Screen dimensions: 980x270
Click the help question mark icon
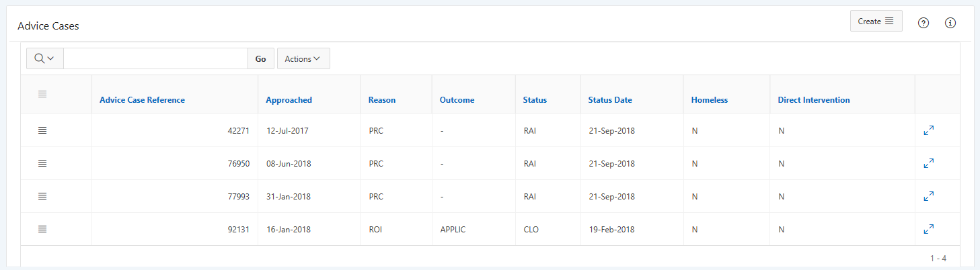pos(924,23)
